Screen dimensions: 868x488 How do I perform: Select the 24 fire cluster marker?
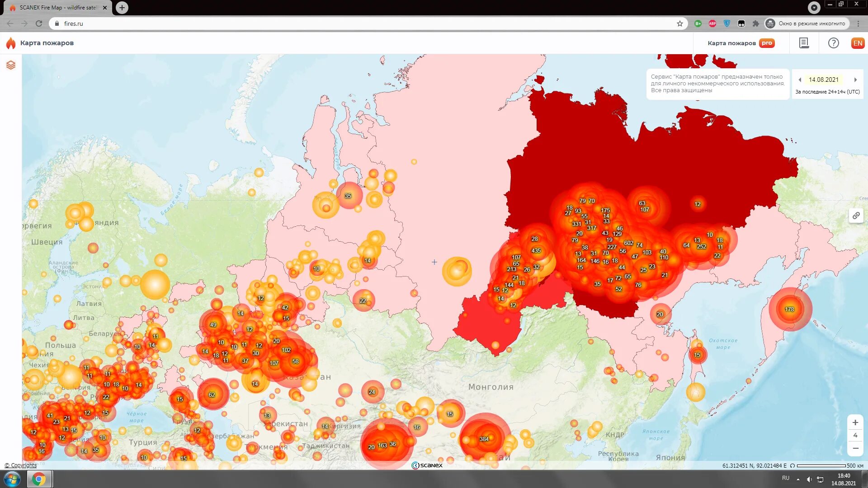click(x=372, y=392)
